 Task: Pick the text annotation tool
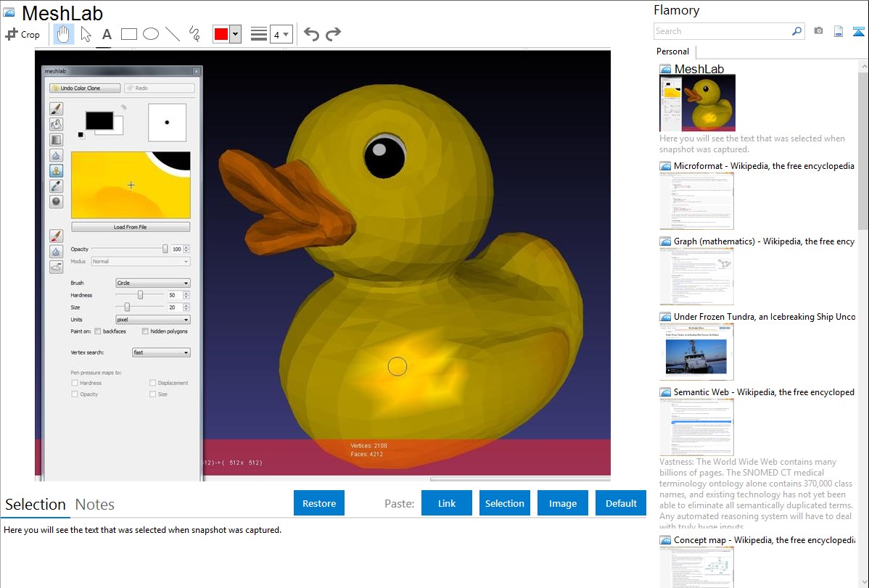107,34
